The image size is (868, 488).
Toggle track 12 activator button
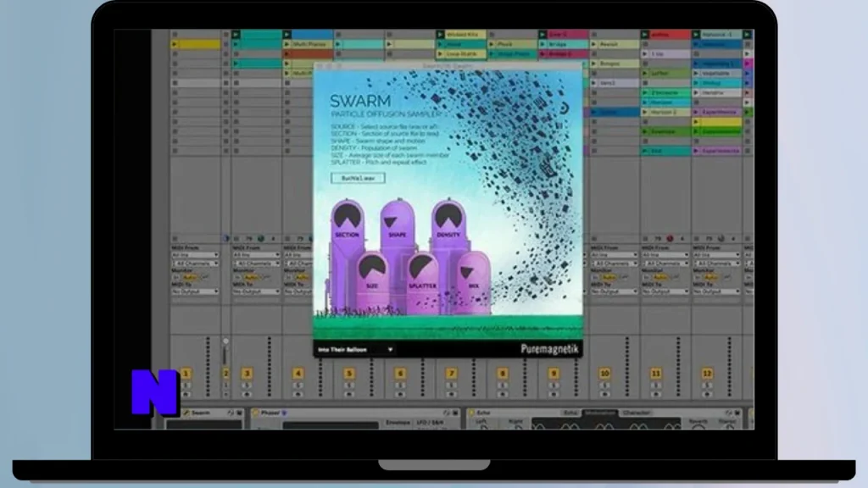tap(707, 374)
